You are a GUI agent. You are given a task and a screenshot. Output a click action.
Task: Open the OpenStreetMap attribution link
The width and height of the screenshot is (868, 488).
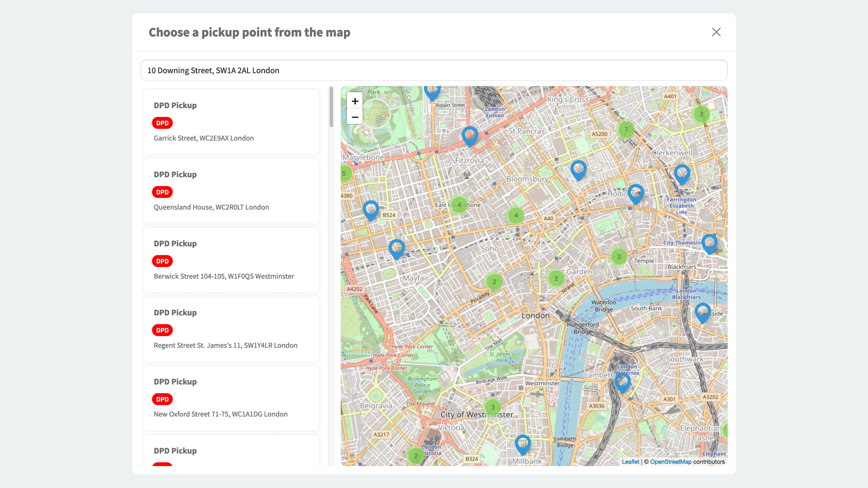[671, 462]
